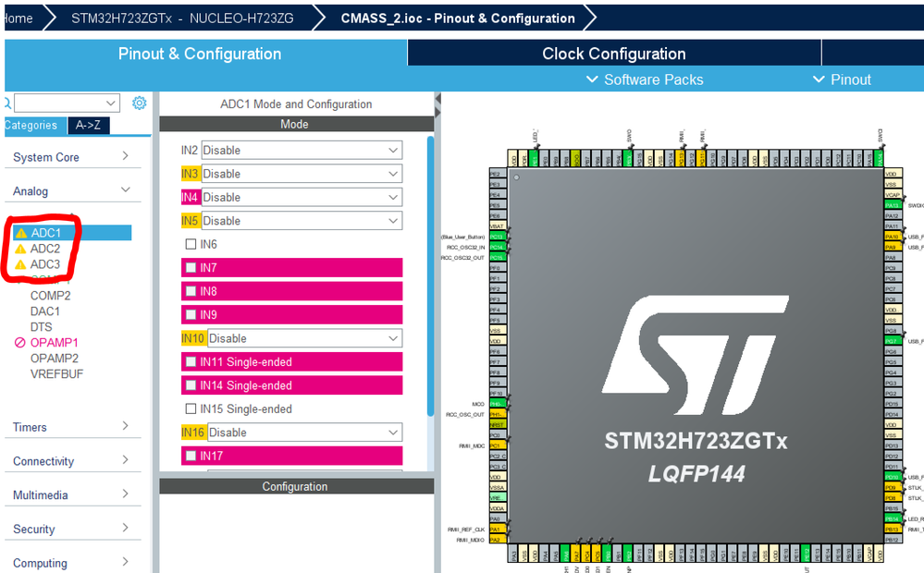Select ADC2 in the Analog list
Screen dimensions: 924x573
tap(44, 249)
